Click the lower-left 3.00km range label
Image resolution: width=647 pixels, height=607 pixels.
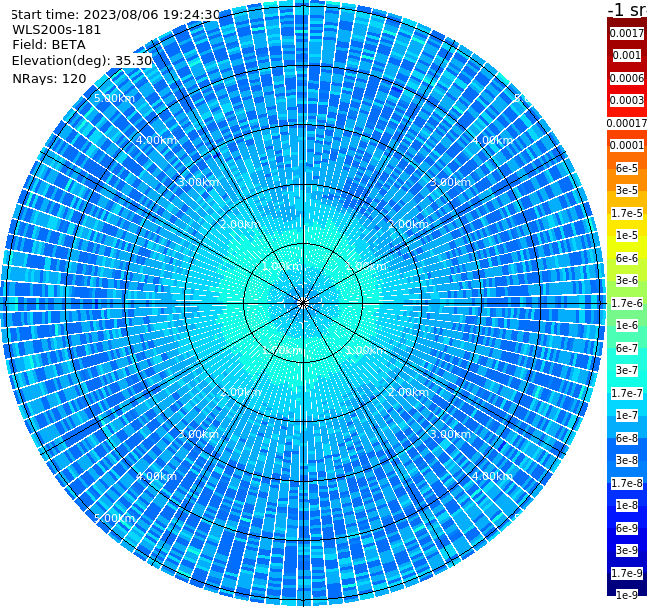point(198,434)
